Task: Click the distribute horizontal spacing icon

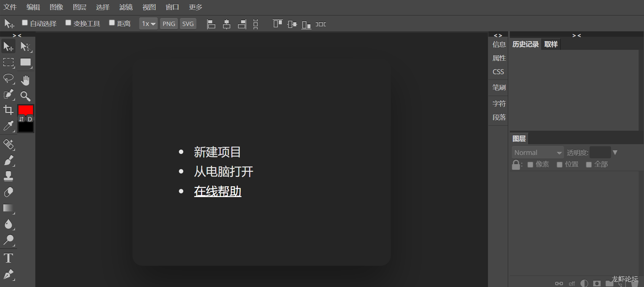Action: pyautogui.click(x=321, y=24)
